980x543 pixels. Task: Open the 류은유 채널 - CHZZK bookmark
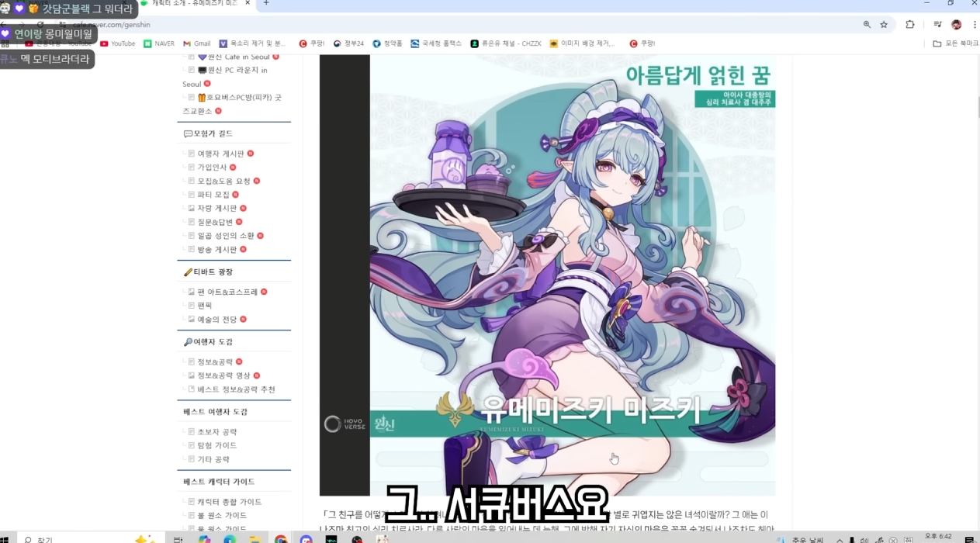(x=506, y=43)
